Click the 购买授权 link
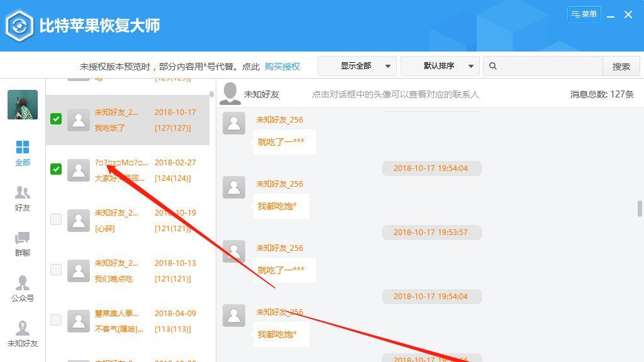This screenshot has height=362, width=644. [282, 67]
